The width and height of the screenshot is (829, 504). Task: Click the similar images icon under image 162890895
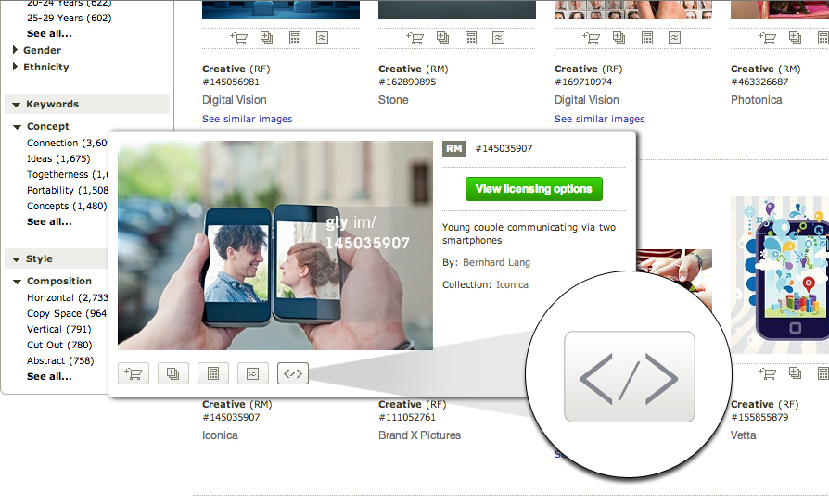coord(499,37)
